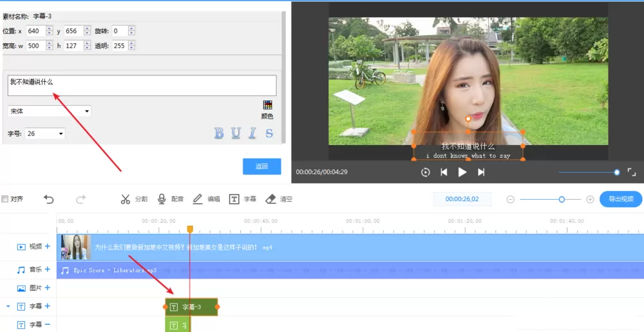This screenshot has height=332, width=644.
Task: Click the timecode field 00:00:26,02
Action: tap(462, 199)
